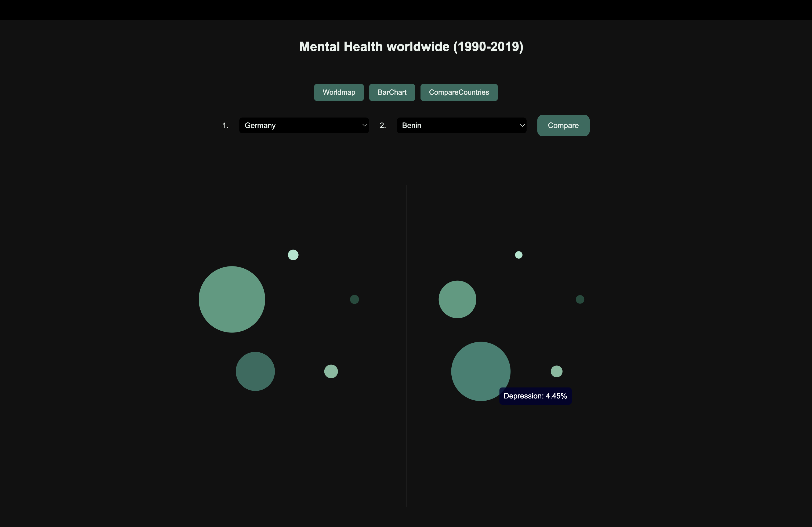Click the Depression: 4.45% tooltip
Screen dimensions: 812x527
pyautogui.click(x=535, y=396)
